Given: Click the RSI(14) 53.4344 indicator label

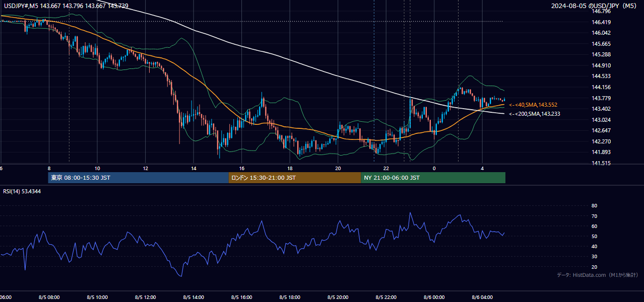Looking at the screenshot, I should pos(22,191).
